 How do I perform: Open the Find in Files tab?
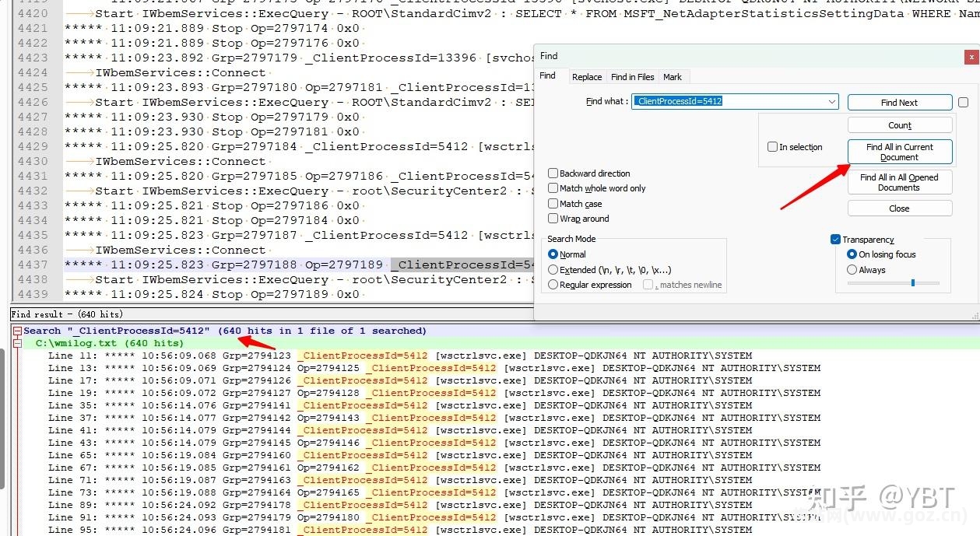pos(632,77)
